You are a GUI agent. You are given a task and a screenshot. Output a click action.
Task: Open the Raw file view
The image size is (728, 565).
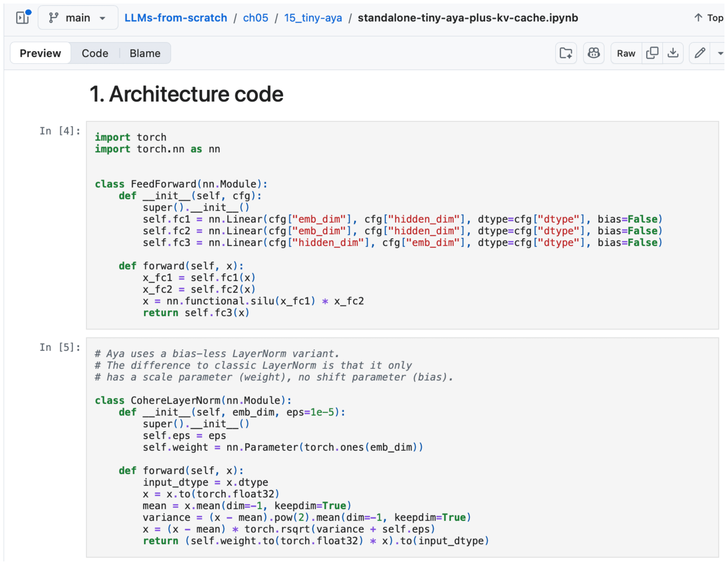(626, 53)
